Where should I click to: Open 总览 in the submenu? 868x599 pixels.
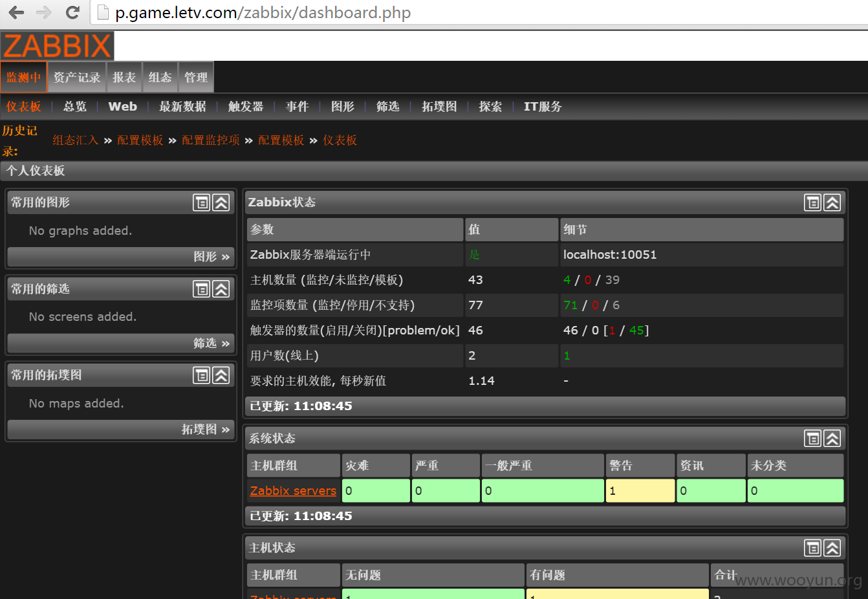pos(75,107)
